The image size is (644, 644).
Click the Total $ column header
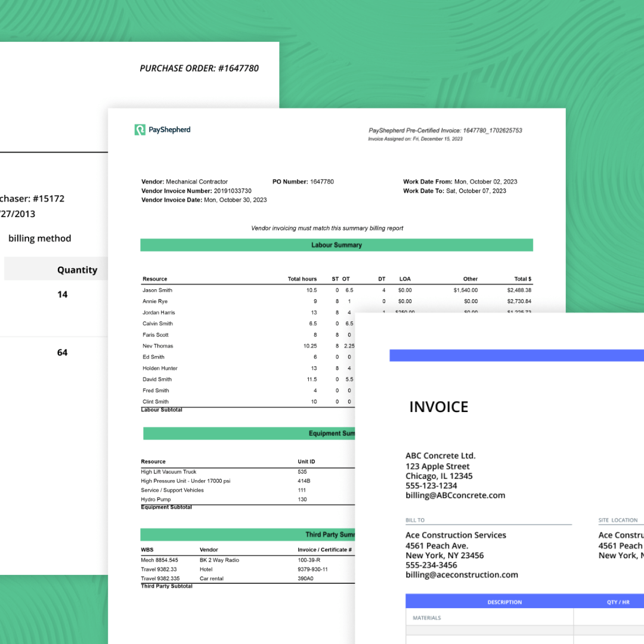tap(522, 279)
